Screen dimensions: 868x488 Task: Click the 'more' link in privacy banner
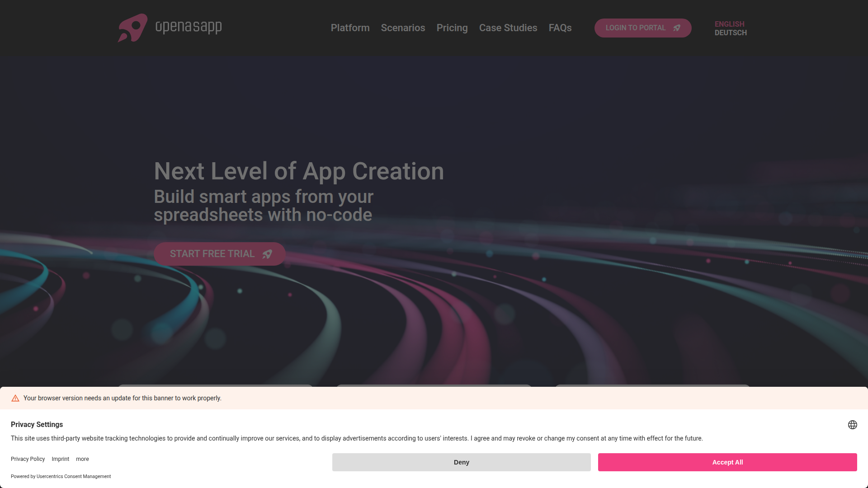[x=82, y=459]
